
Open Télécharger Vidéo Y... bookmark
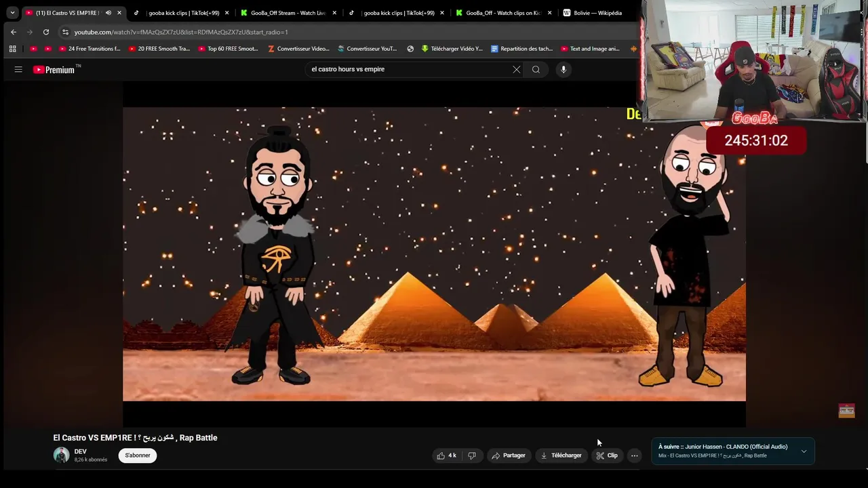point(452,49)
